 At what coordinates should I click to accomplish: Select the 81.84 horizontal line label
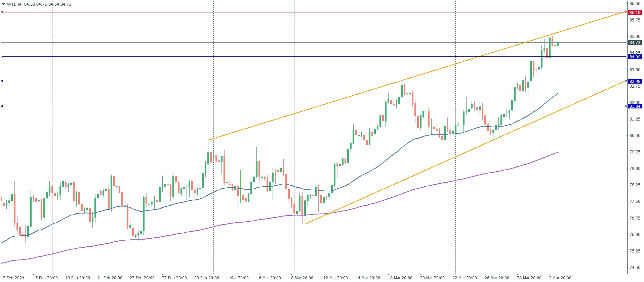(x=635, y=106)
